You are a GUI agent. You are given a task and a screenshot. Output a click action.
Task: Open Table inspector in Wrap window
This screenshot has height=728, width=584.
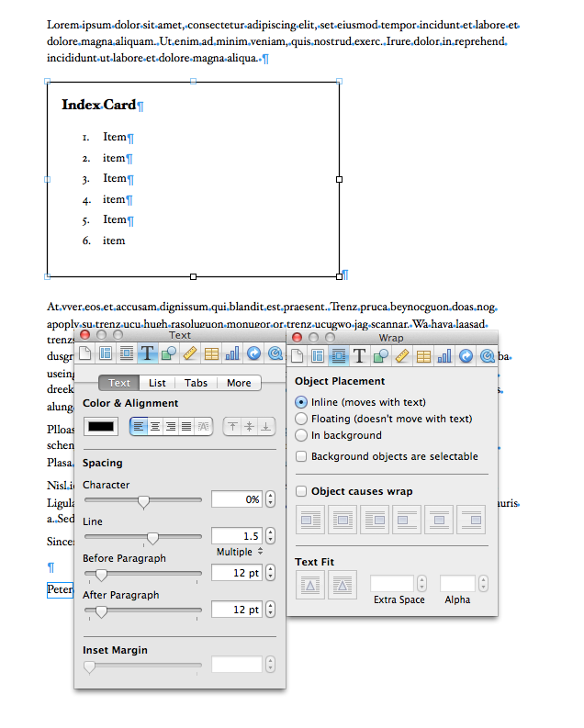pos(423,356)
